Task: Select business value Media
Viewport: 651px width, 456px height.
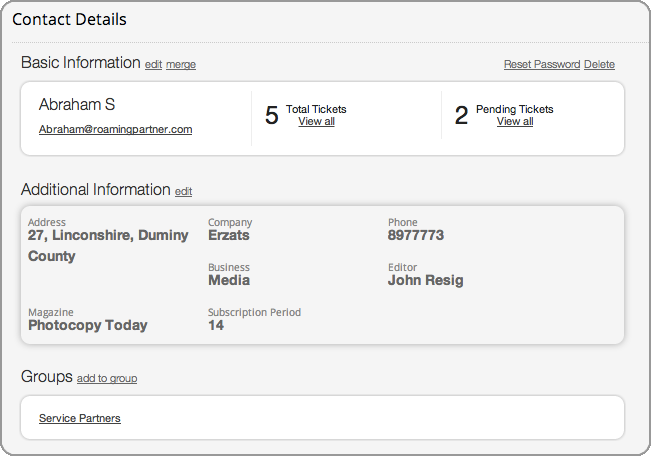Action: [x=229, y=280]
